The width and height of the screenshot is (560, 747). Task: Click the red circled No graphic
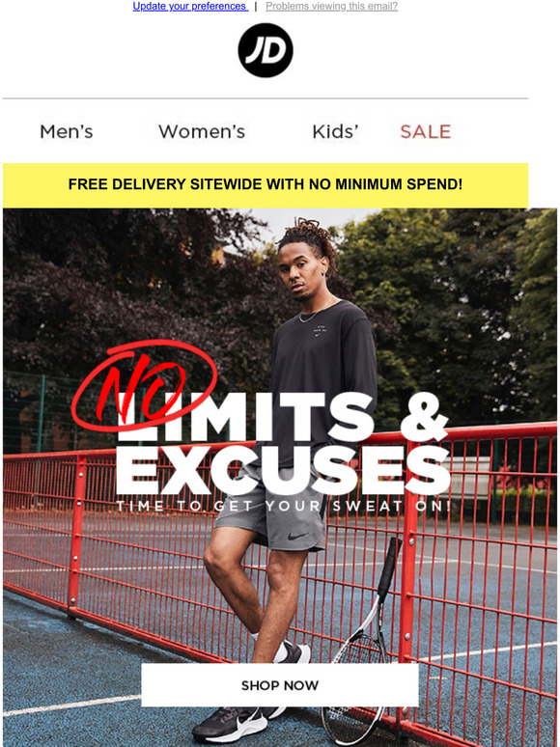click(145, 386)
